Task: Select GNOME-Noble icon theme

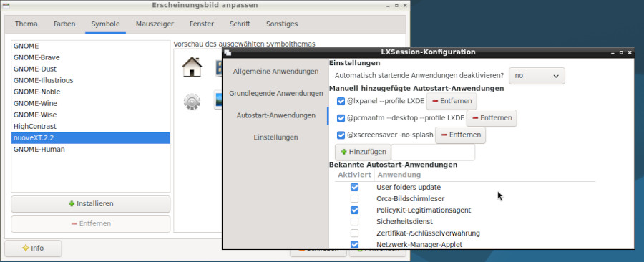Action: [91, 92]
